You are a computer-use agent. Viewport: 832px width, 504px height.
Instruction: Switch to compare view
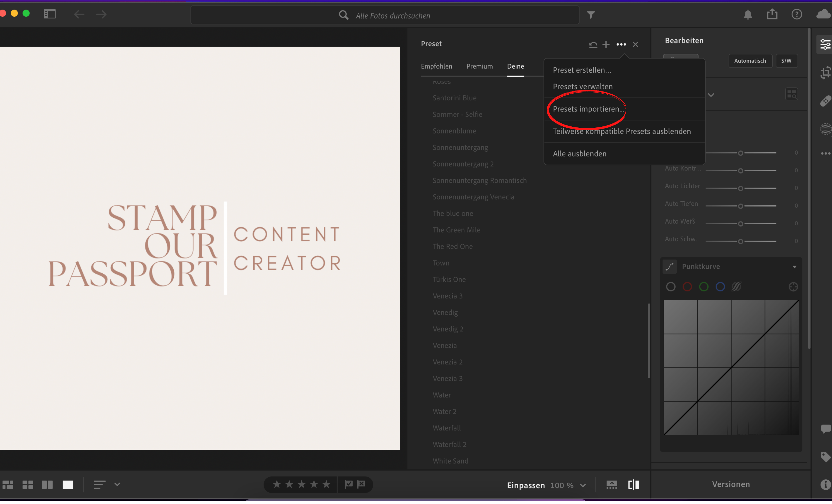click(x=47, y=485)
